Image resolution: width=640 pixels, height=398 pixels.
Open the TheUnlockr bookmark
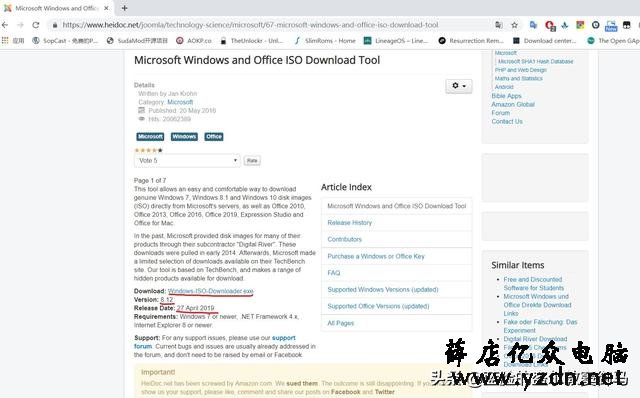pos(252,40)
